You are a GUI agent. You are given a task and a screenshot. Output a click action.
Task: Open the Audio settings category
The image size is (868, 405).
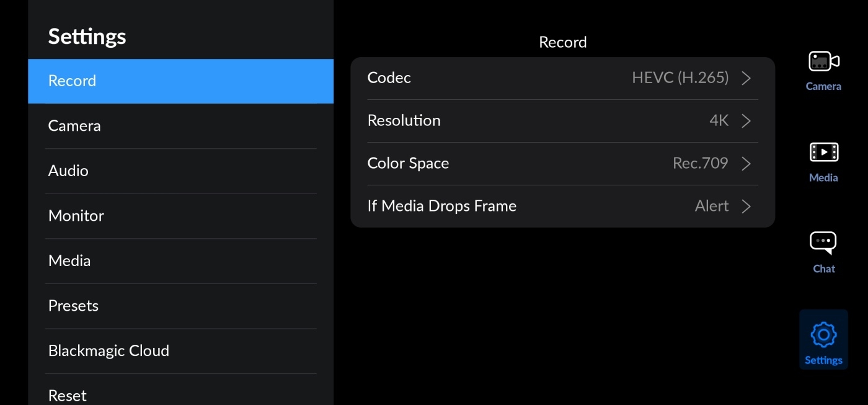pyautogui.click(x=180, y=171)
